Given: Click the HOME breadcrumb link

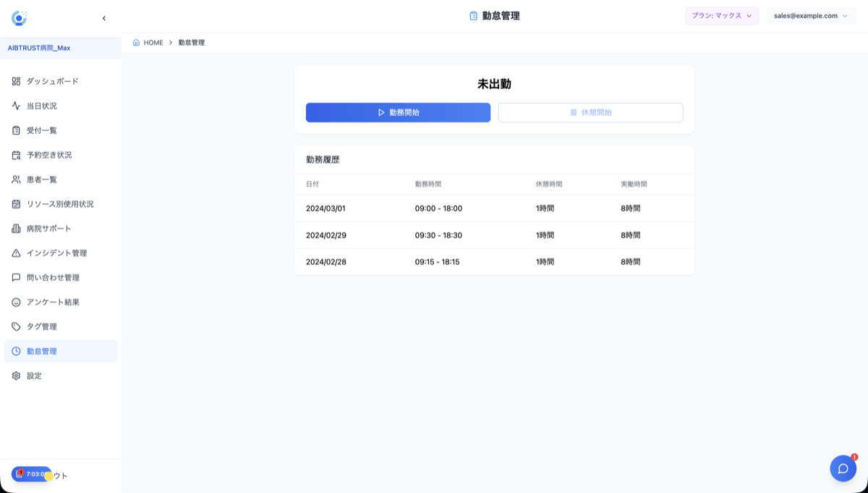Looking at the screenshot, I should click(x=153, y=43).
